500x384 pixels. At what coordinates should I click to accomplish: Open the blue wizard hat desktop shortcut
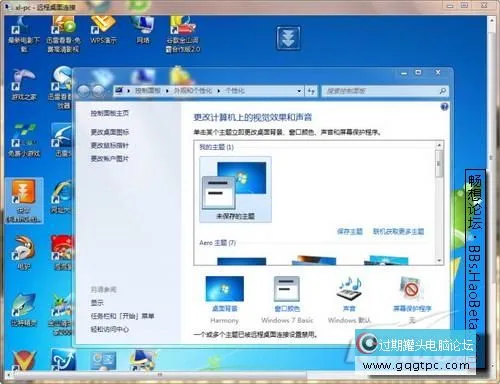[143, 360]
